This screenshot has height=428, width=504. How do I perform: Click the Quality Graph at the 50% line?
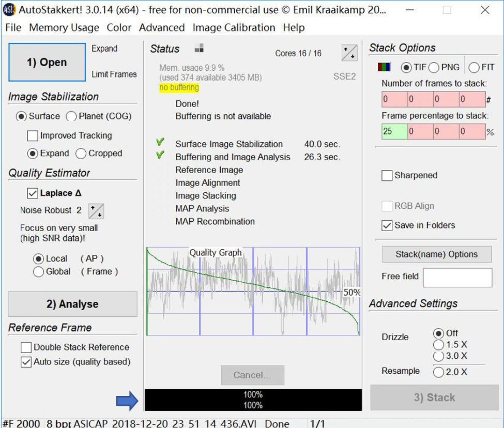tap(253, 292)
